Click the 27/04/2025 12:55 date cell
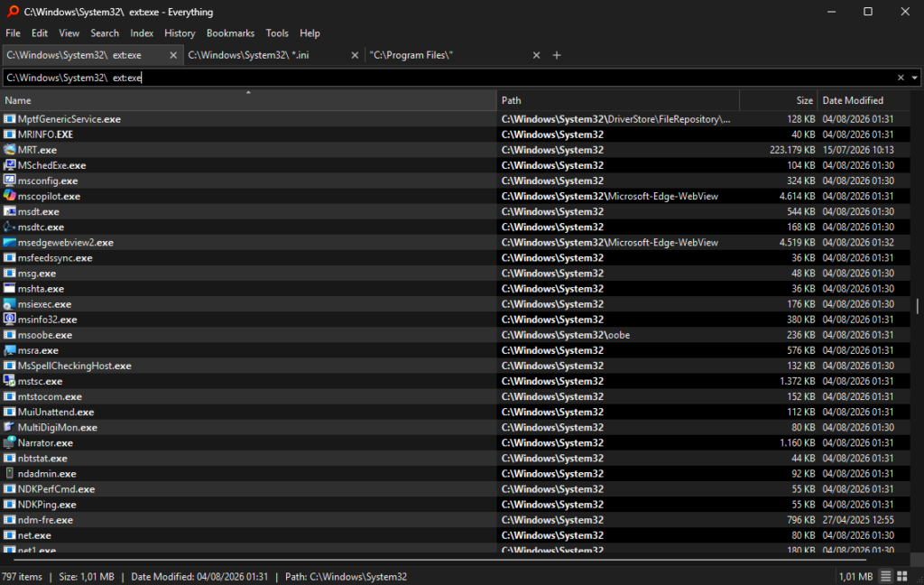924x585 pixels. point(858,519)
